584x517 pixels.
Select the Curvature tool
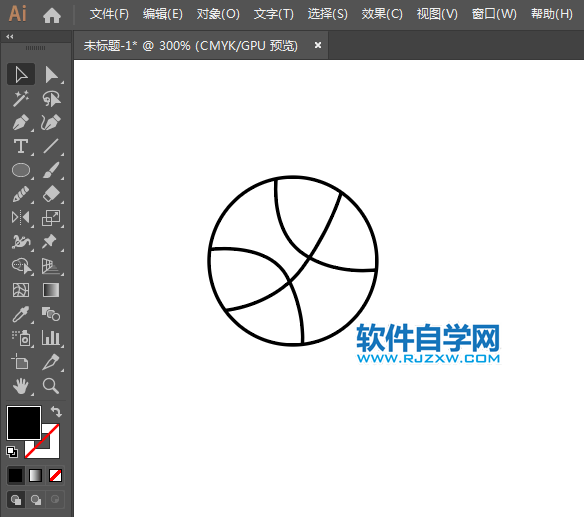[x=51, y=122]
